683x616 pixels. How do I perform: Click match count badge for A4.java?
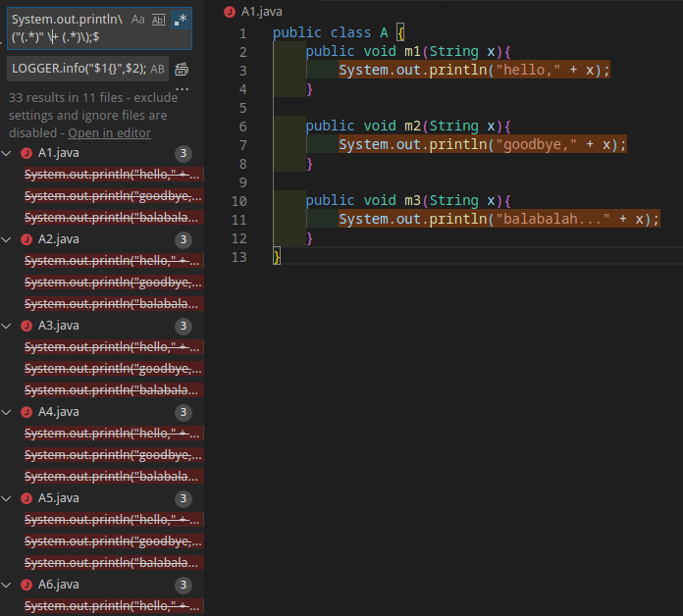click(x=184, y=412)
